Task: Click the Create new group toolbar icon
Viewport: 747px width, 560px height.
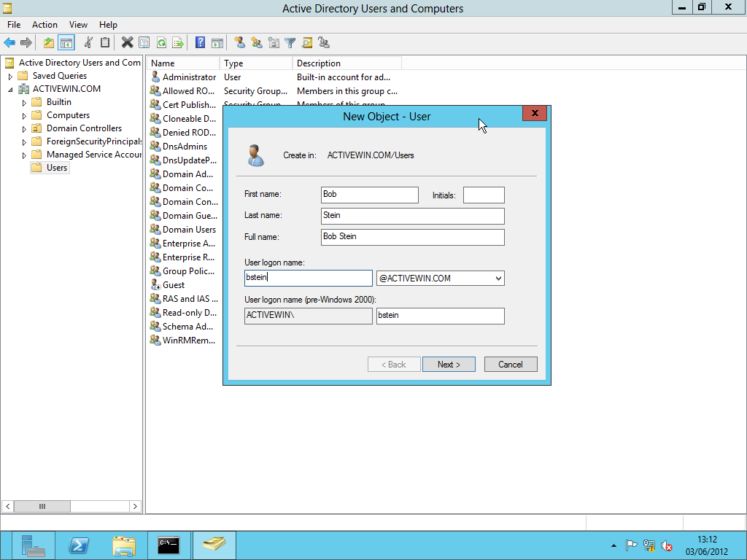Action: pos(257,43)
